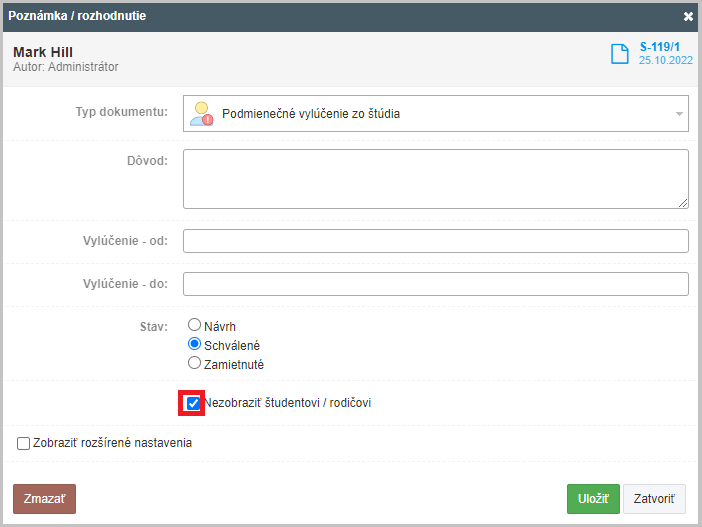Click the Zatvoriť button

(654, 499)
